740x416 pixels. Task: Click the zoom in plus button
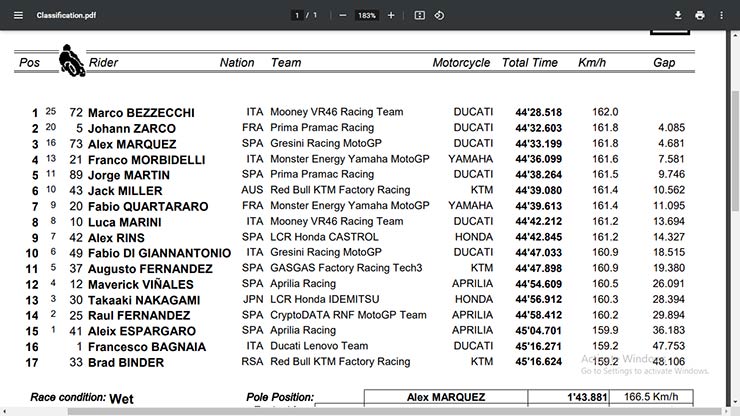(x=391, y=16)
